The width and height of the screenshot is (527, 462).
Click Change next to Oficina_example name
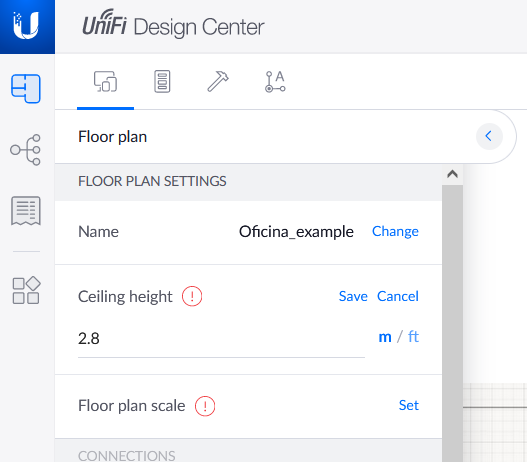(x=395, y=232)
